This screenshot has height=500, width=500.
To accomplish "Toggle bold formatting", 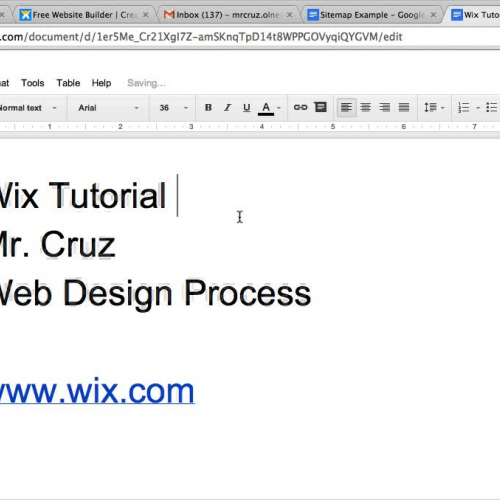I will pos(208,107).
